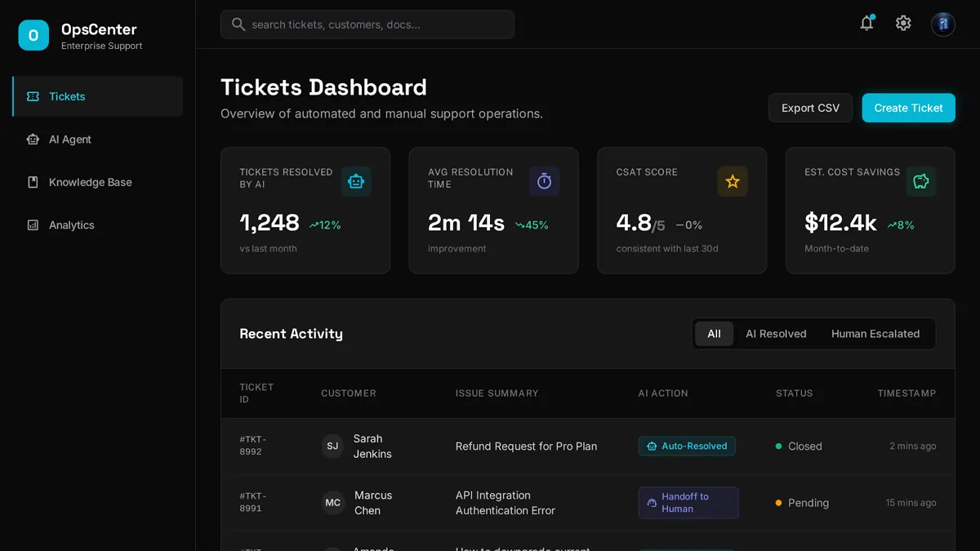Go to AI Agent section
Image resolution: width=980 pixels, height=551 pixels.
tap(98, 140)
